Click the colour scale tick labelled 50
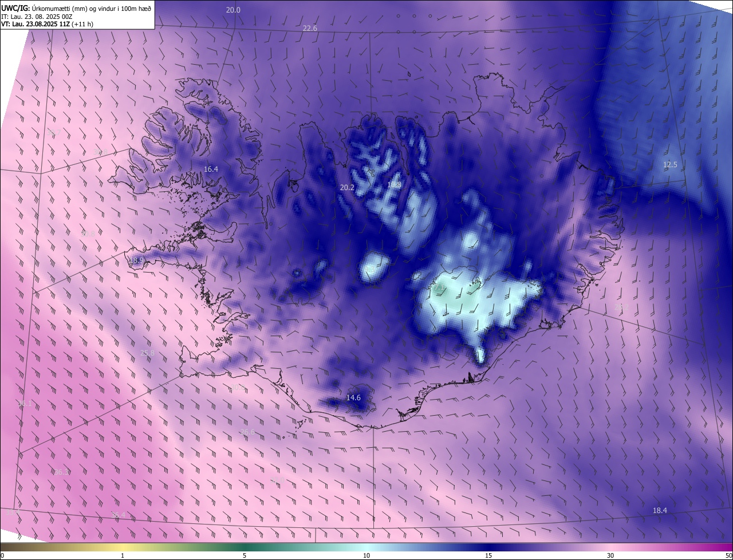The width and height of the screenshot is (733, 560). 728,555
